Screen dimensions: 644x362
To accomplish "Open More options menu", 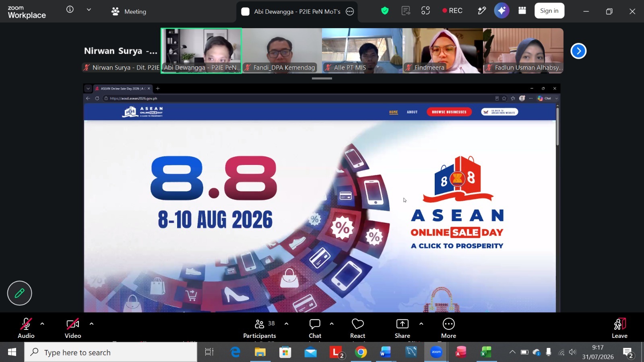I will pos(449,329).
